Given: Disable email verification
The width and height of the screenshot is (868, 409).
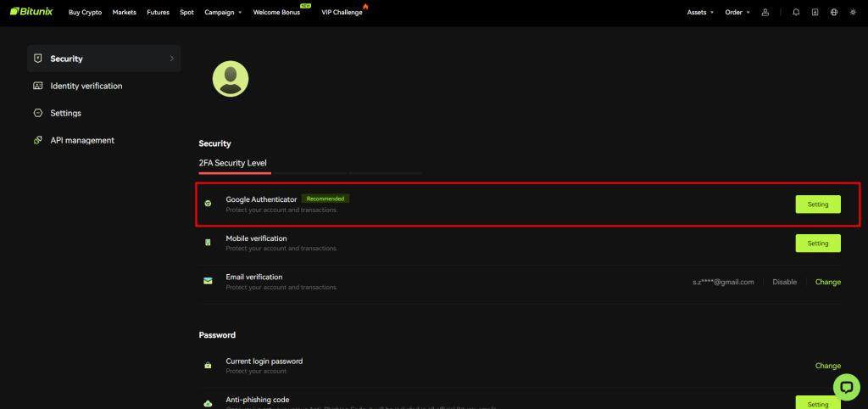Looking at the screenshot, I should click(784, 282).
